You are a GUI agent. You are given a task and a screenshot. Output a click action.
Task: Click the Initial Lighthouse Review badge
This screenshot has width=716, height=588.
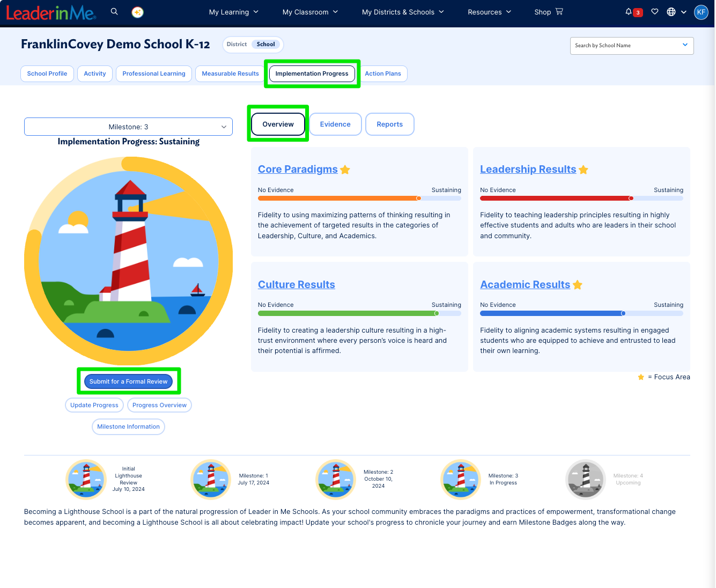pos(86,479)
